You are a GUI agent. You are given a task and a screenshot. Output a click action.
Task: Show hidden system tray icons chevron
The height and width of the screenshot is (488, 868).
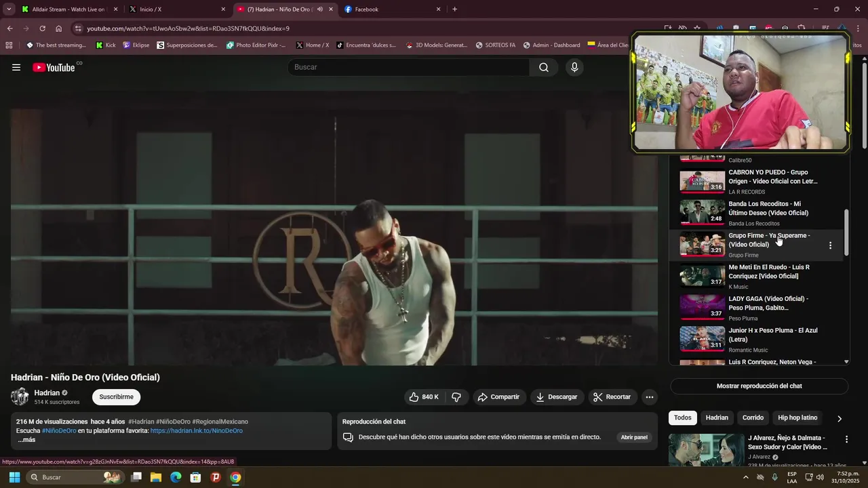[745, 477]
